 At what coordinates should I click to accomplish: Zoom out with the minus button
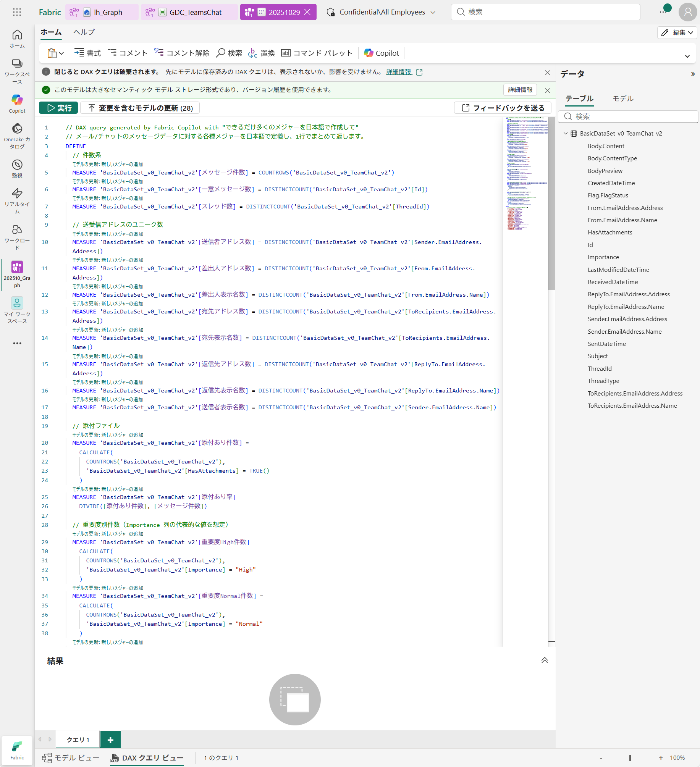pos(601,758)
